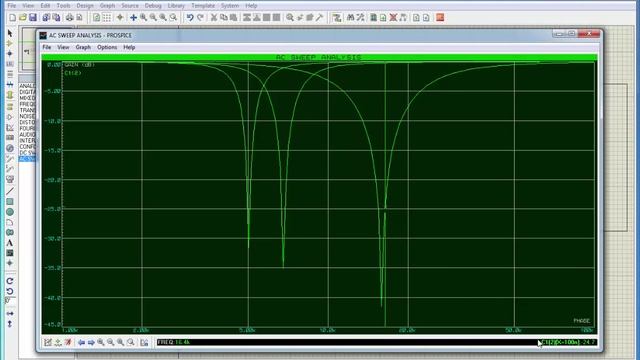The image size is (640, 360).
Task: Open Options menu in the AC Sweep Analysis window
Action: tap(107, 47)
